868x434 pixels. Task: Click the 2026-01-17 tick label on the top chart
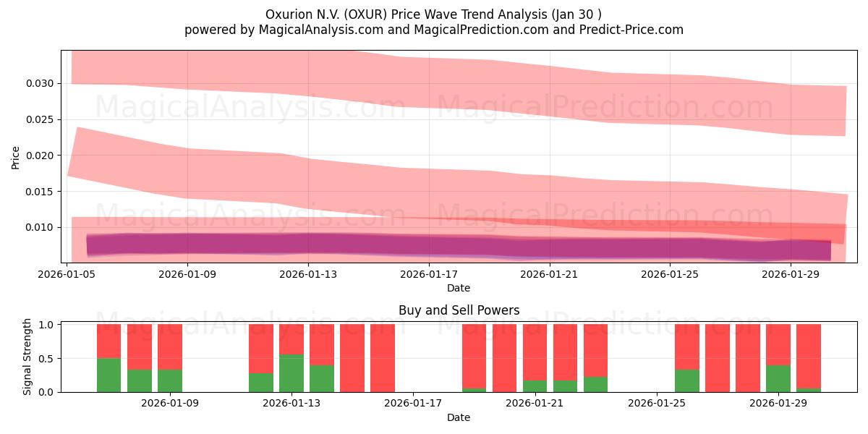click(430, 274)
